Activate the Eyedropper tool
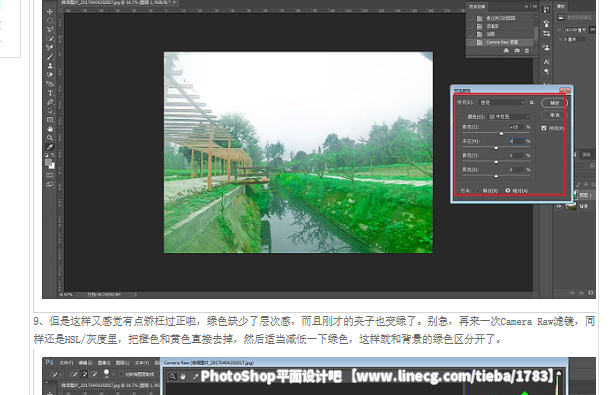The height and width of the screenshot is (395, 609). 50,147
